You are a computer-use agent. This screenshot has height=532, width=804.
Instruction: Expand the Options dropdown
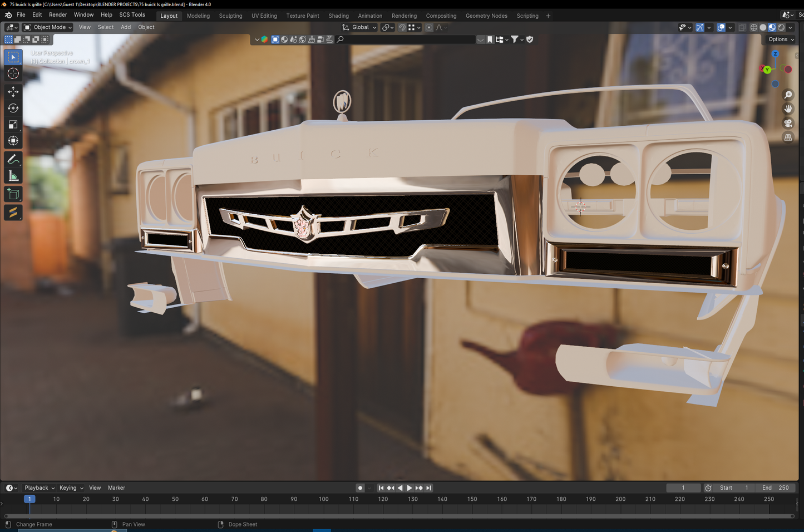click(781, 40)
